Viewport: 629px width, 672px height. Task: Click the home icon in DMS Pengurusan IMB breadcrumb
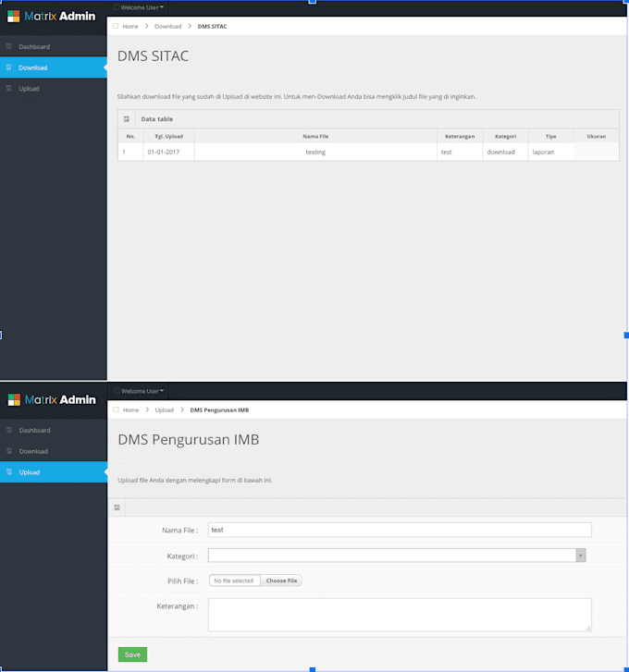[x=117, y=409]
